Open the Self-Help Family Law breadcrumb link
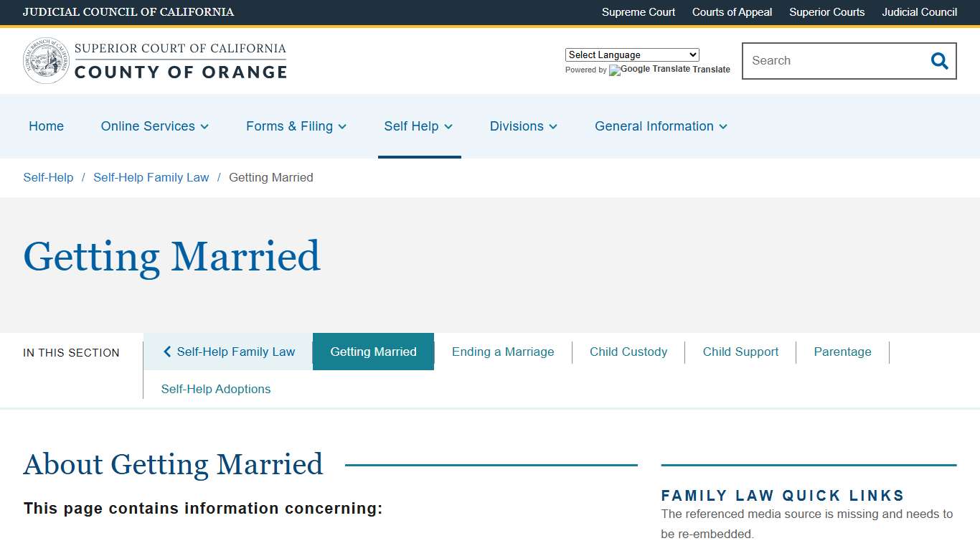 151,177
